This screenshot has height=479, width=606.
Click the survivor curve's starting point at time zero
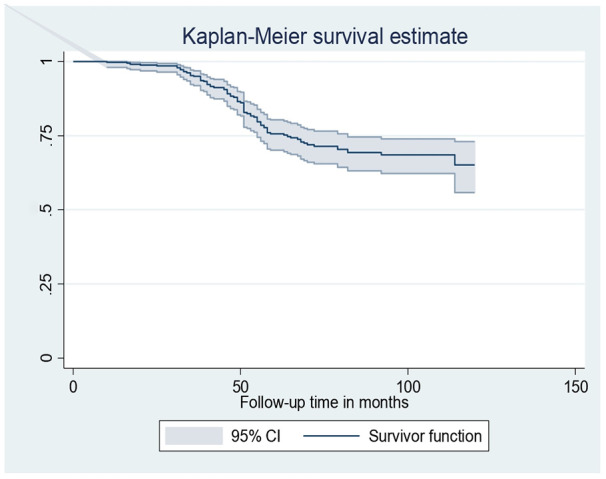74,62
